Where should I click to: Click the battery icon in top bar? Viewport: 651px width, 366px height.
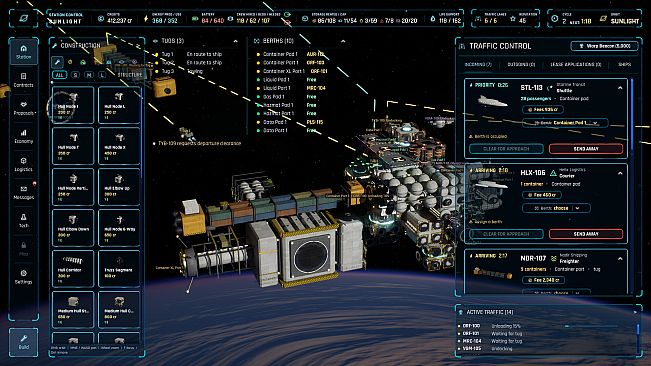point(195,19)
